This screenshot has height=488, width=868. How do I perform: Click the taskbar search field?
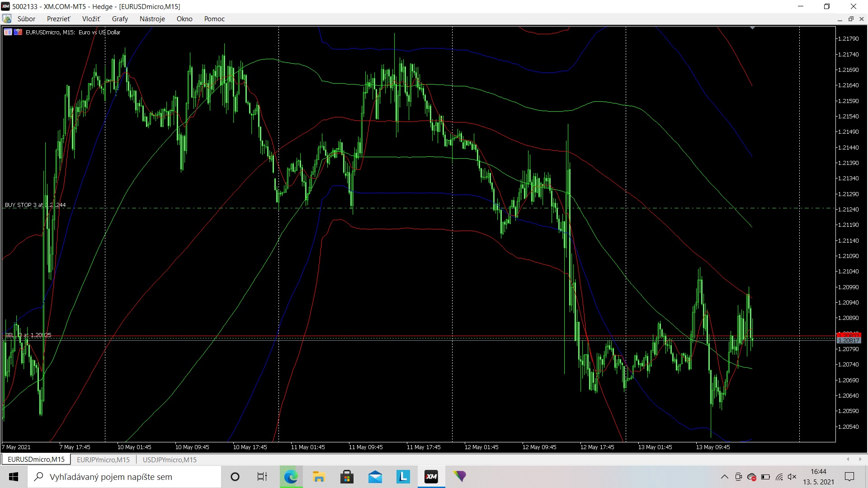point(124,477)
